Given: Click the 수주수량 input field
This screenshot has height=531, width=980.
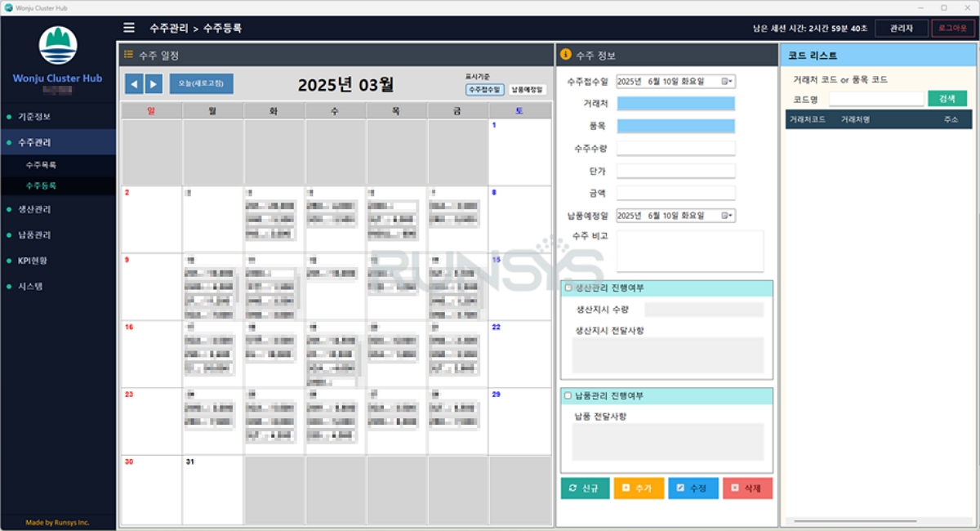Looking at the screenshot, I should tap(675, 149).
